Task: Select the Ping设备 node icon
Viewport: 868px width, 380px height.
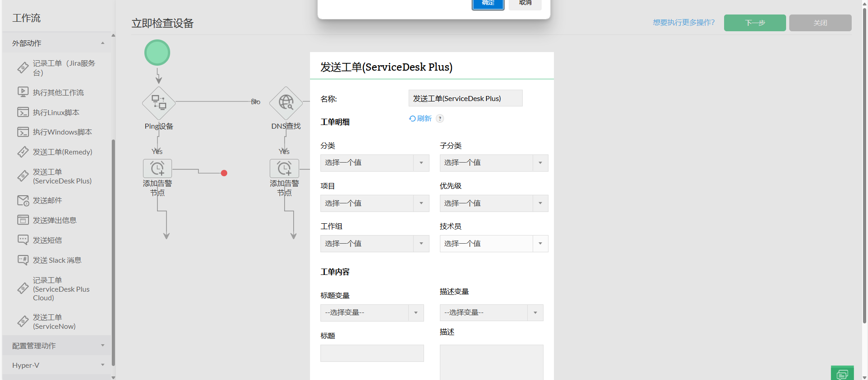Action: 159,103
